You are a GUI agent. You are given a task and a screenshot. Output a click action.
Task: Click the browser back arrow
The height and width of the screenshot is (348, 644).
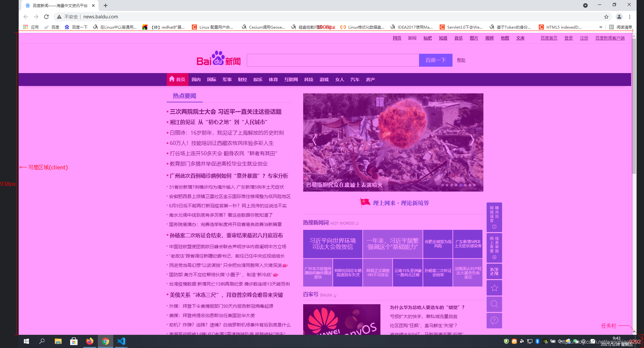(x=26, y=17)
